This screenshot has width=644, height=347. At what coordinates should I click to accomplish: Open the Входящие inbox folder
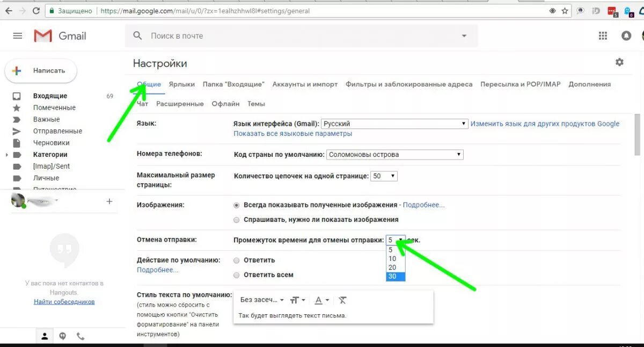point(50,96)
